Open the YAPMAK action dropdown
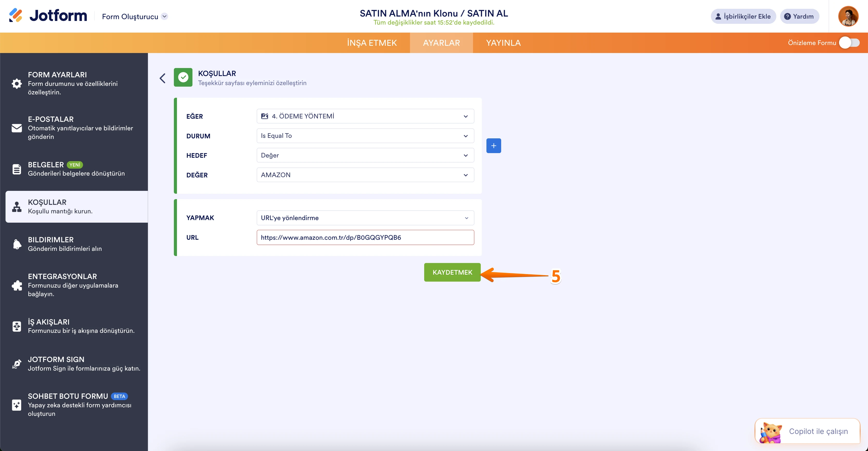The width and height of the screenshot is (868, 451). pyautogui.click(x=365, y=218)
